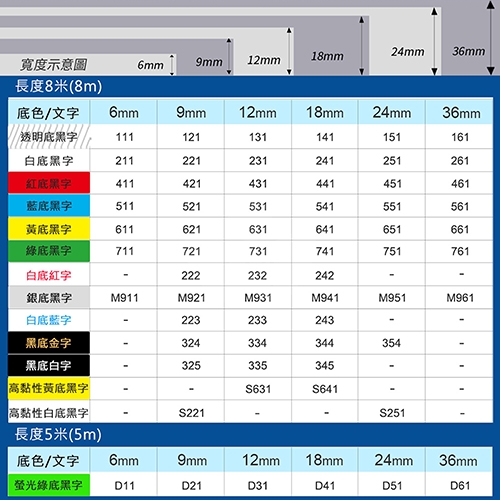Click the 441 cell
Image resolution: width=500 pixels, height=500 pixels.
pyautogui.click(x=325, y=184)
